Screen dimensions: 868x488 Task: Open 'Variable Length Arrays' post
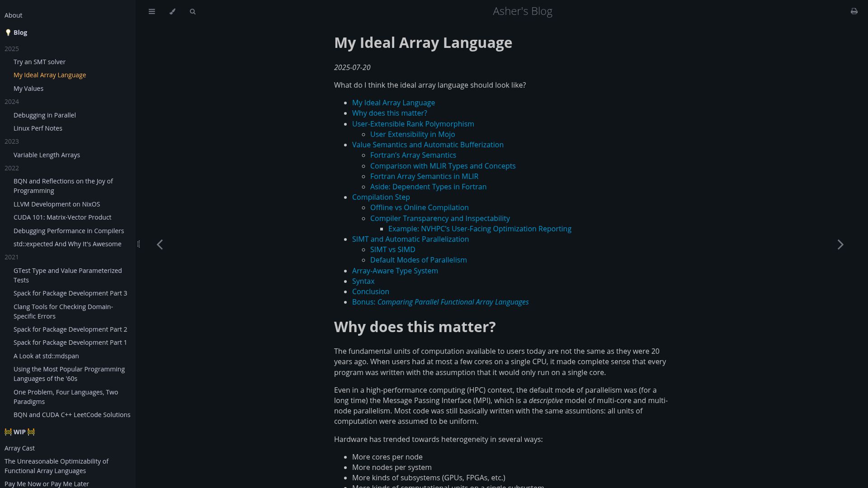[x=47, y=155]
